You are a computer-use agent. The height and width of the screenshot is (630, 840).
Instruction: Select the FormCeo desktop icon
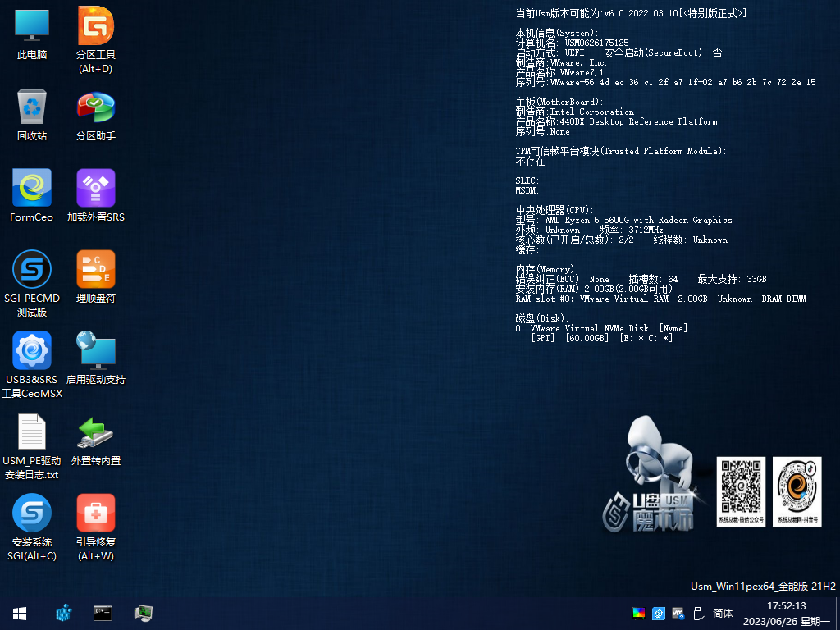pos(32,195)
